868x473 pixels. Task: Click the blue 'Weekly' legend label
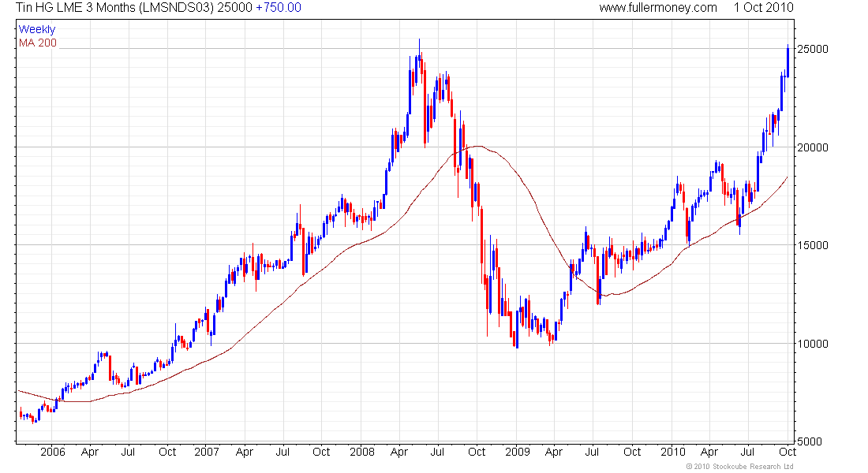[x=37, y=29]
